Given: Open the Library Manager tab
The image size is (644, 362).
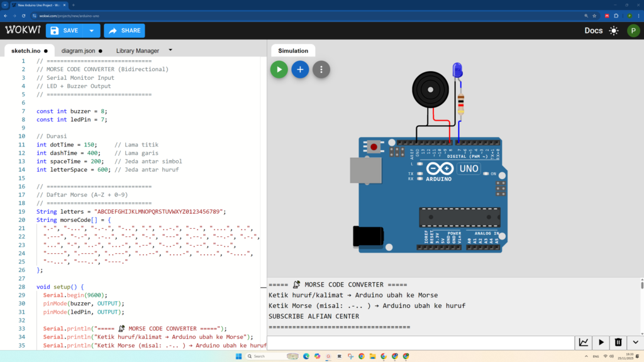Looking at the screenshot, I should tap(138, 51).
